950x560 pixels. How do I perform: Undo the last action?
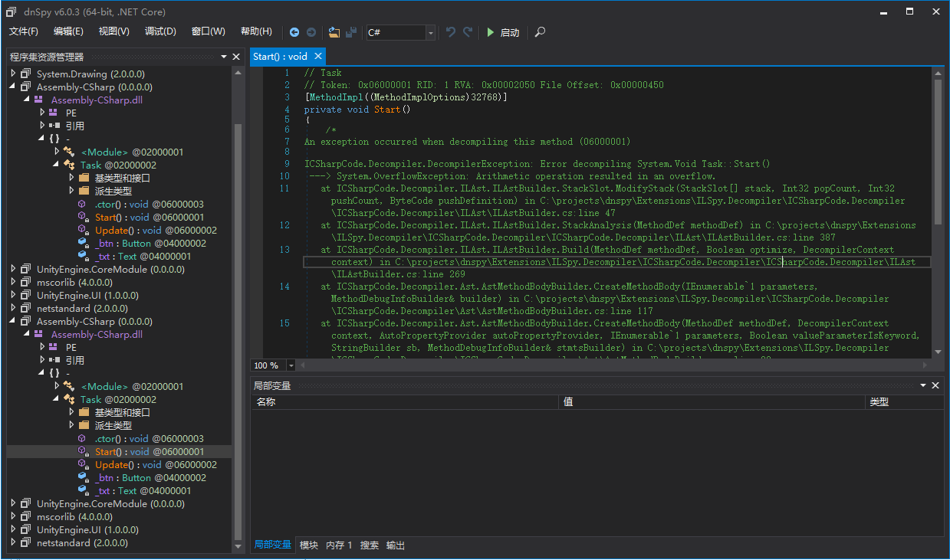click(x=451, y=32)
